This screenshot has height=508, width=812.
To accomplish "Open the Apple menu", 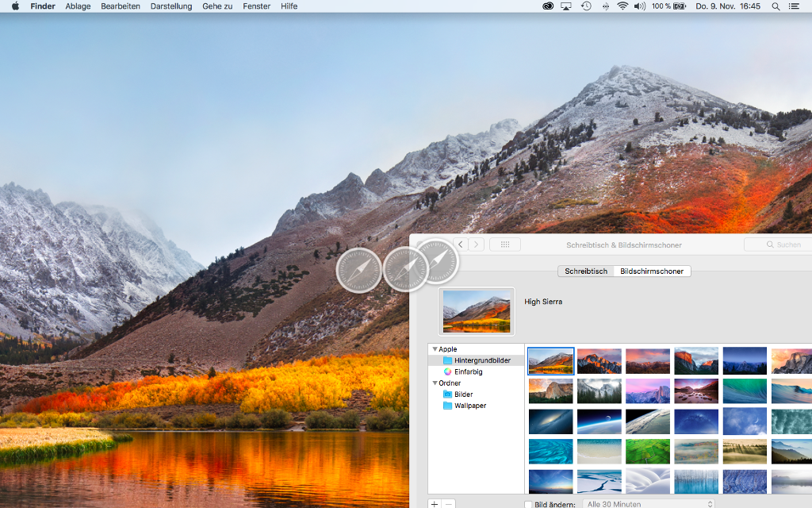I will (15, 6).
